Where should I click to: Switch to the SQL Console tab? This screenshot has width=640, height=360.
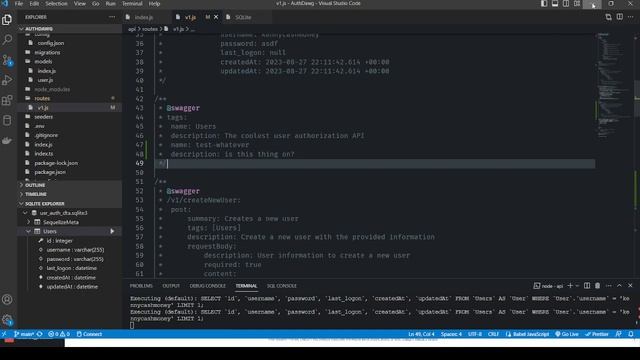(x=282, y=286)
